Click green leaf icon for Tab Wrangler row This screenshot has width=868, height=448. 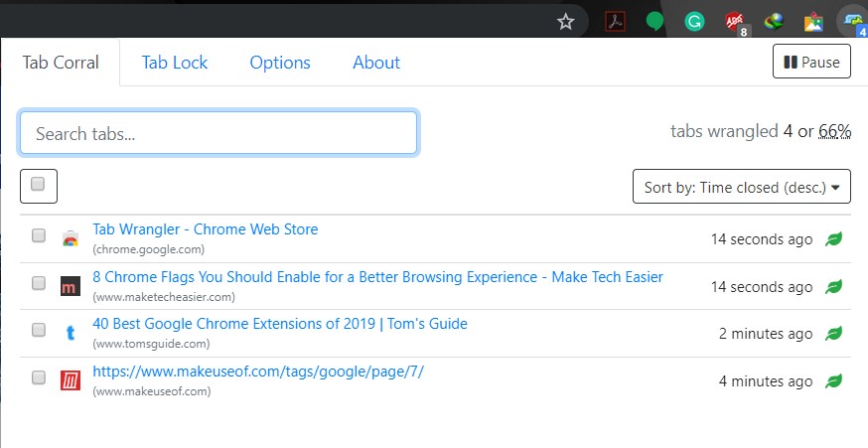[833, 238]
